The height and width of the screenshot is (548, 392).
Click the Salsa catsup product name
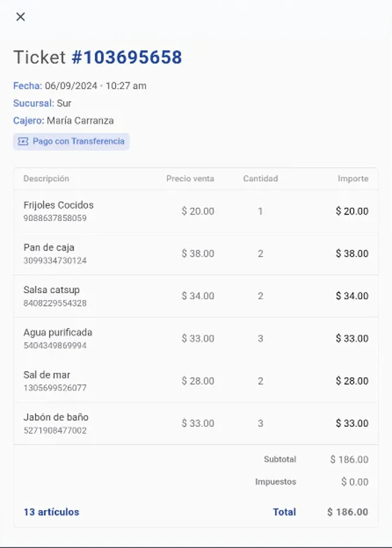click(52, 290)
